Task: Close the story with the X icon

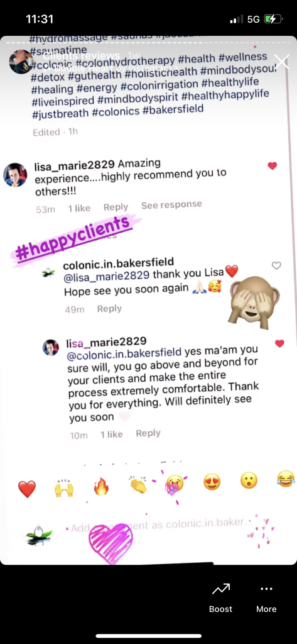Action: [281, 62]
